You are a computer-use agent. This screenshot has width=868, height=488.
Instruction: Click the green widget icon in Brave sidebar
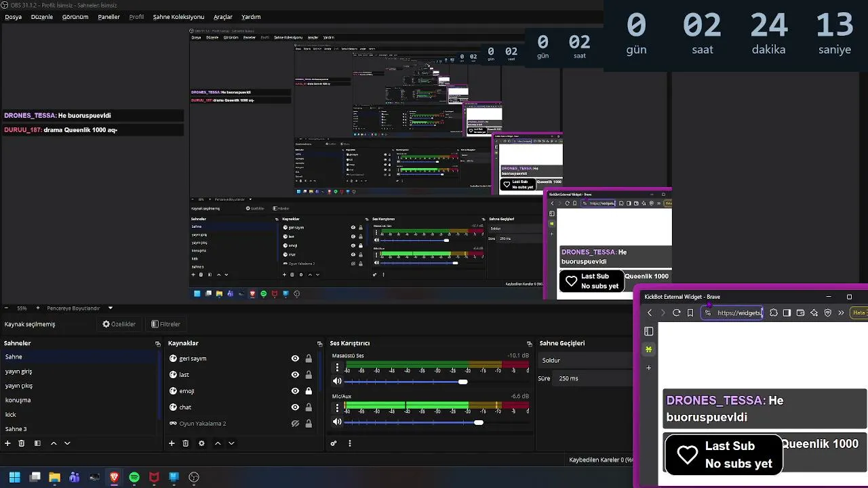tap(648, 350)
